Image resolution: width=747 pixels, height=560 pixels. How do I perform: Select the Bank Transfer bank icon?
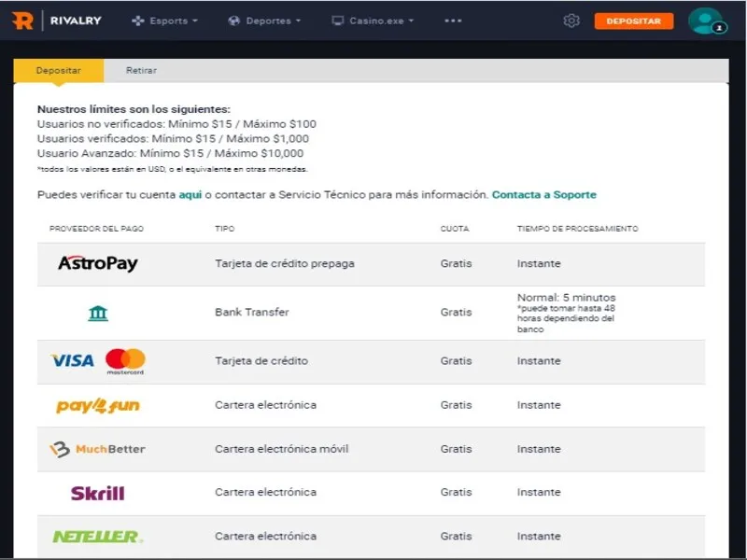98,313
